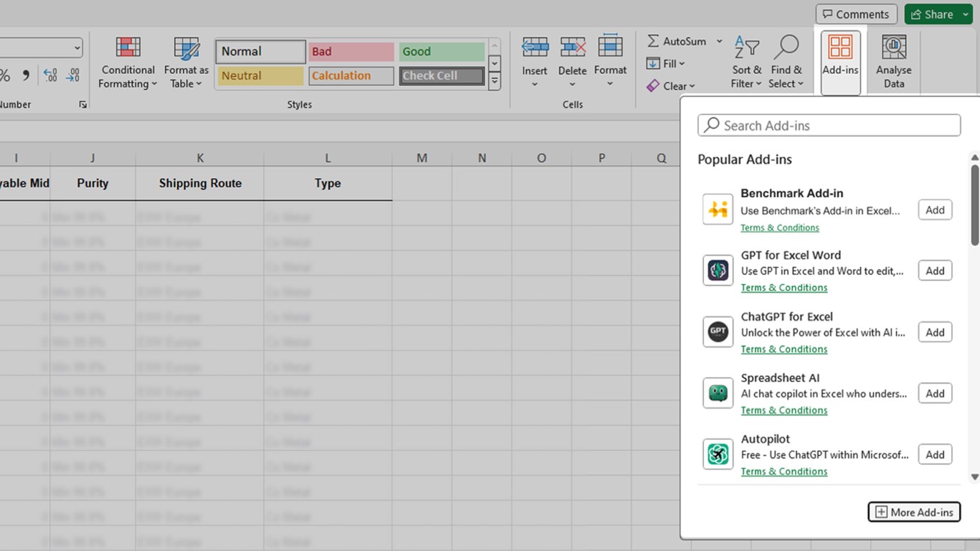Select column M header
Image resolution: width=980 pixels, height=551 pixels.
click(422, 158)
